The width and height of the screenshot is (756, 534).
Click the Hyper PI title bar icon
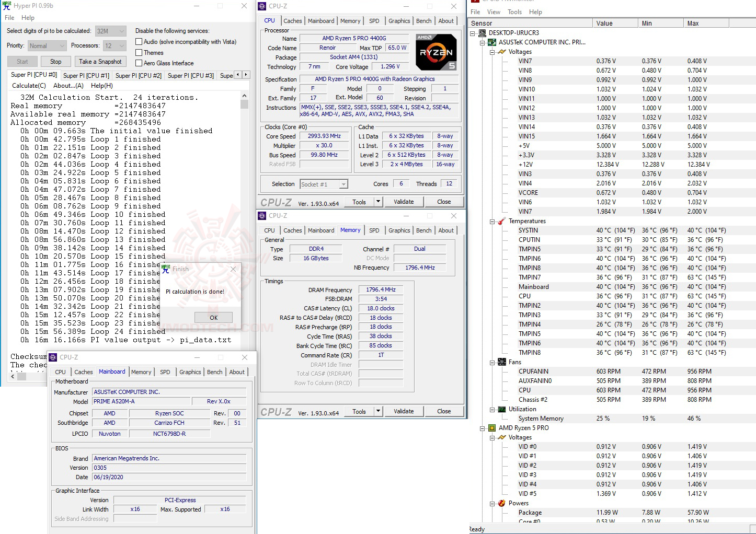(5, 5)
